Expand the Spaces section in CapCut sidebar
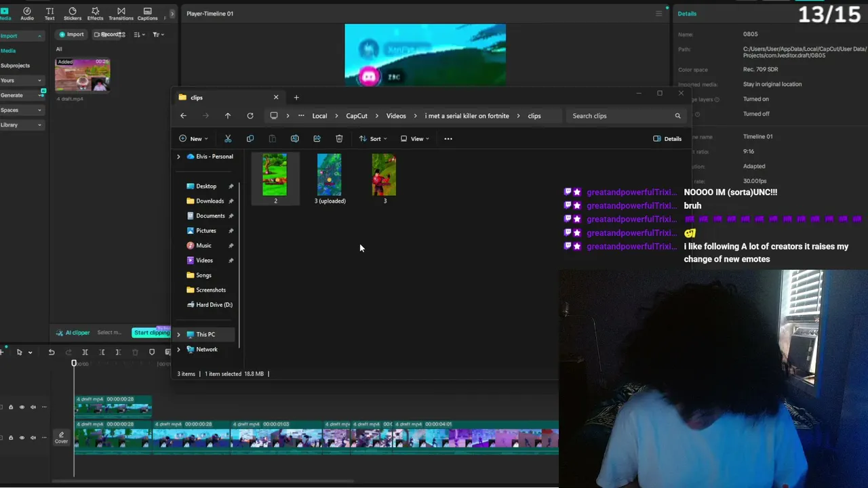Screen dimensions: 868x488 (x=39, y=110)
